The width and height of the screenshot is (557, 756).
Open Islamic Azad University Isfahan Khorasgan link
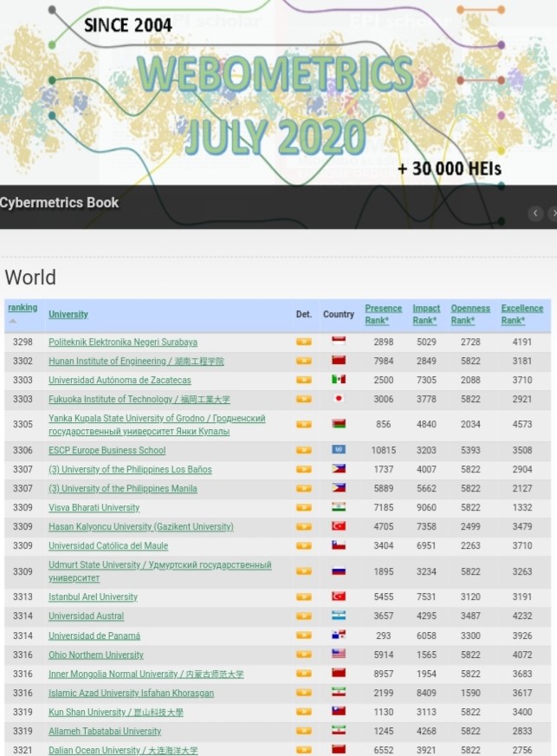tap(131, 693)
